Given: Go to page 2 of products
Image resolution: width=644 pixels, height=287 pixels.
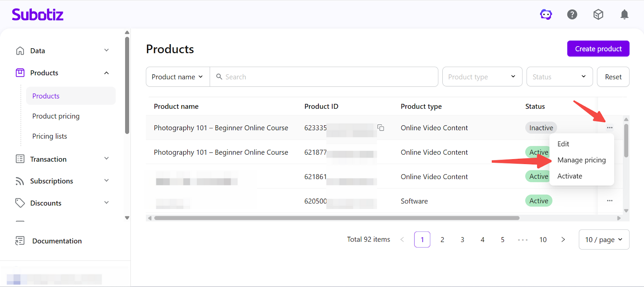Looking at the screenshot, I should point(442,240).
